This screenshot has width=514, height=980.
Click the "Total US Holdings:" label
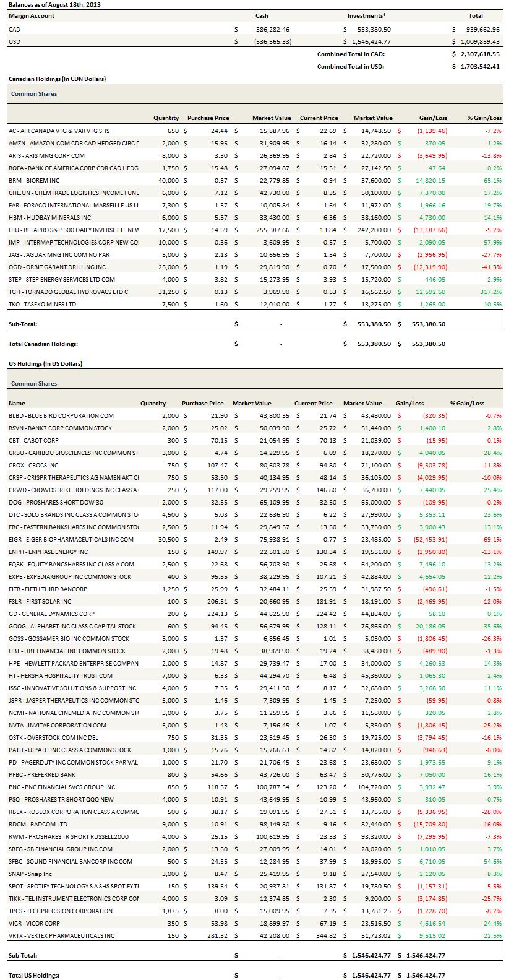click(34, 976)
